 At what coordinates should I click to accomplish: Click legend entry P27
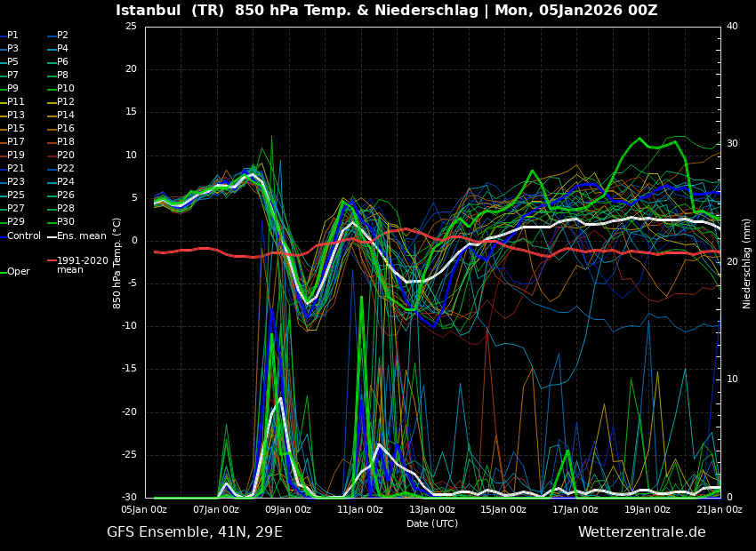(x=15, y=209)
